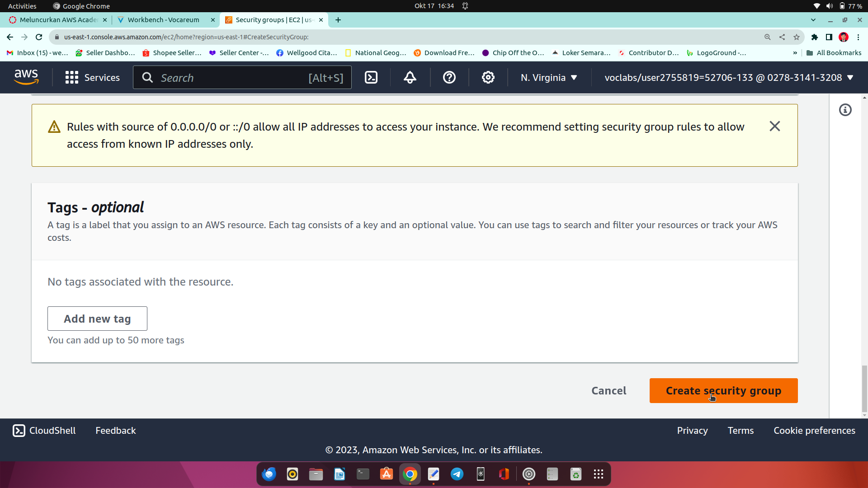Click Create security group button
Viewport: 868px width, 488px height.
coord(723,390)
